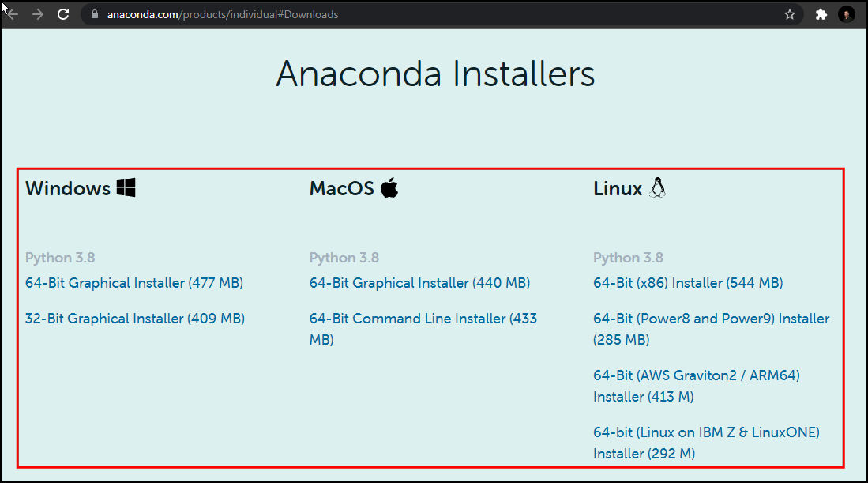Image resolution: width=868 pixels, height=483 pixels.
Task: Open the extensions puzzle icon
Action: click(821, 14)
